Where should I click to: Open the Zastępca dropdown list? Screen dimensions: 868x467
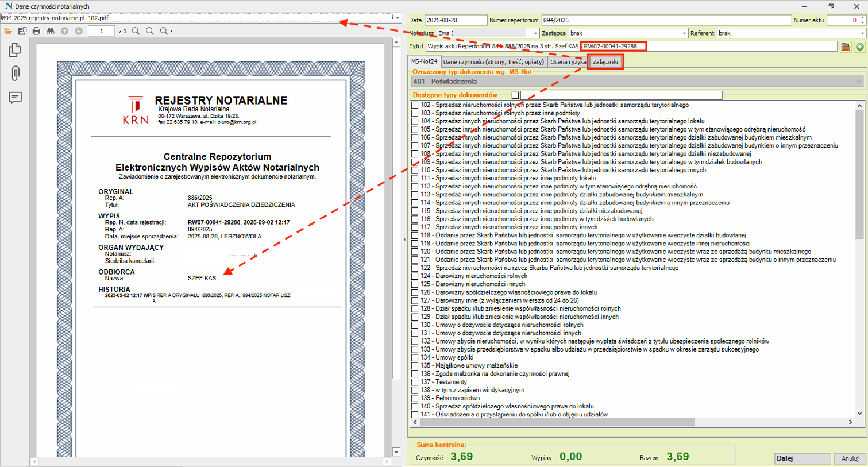coord(684,33)
